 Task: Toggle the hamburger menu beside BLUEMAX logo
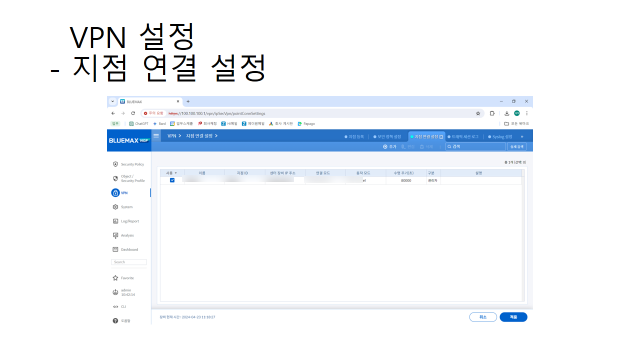(156, 136)
